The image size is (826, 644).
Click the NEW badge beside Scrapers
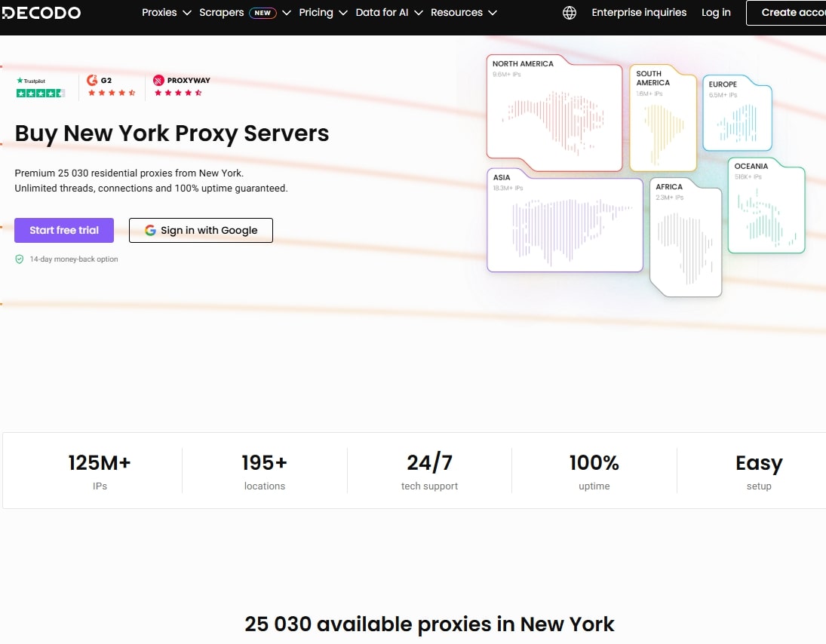(x=263, y=13)
